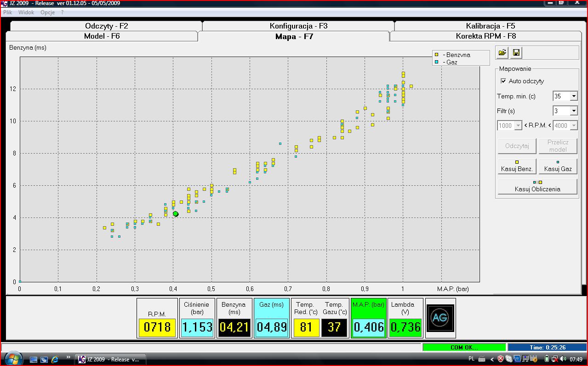Screen dimensions: 588x366
Task: Click the M.A.P. (bar) axis label
Action: click(453, 289)
